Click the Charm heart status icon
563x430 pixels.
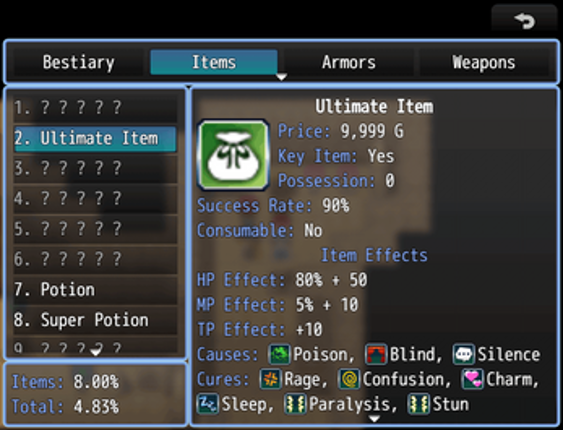pos(473,379)
